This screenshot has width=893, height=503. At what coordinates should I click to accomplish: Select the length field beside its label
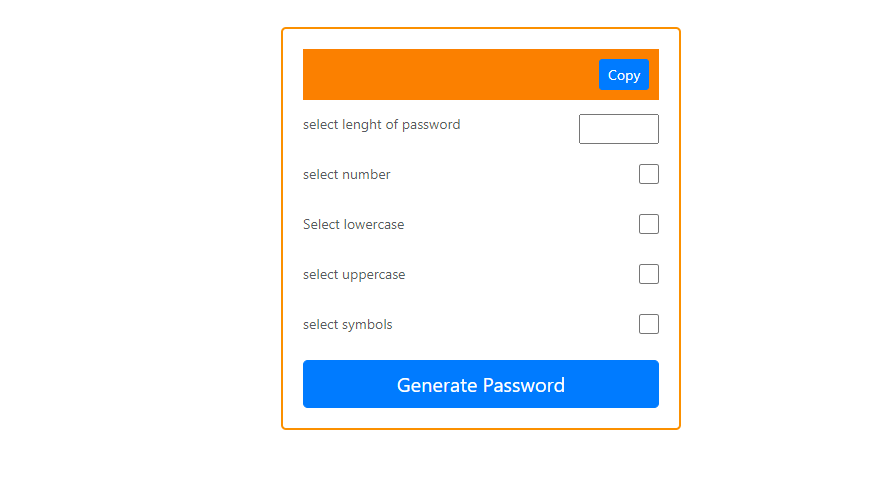click(618, 129)
